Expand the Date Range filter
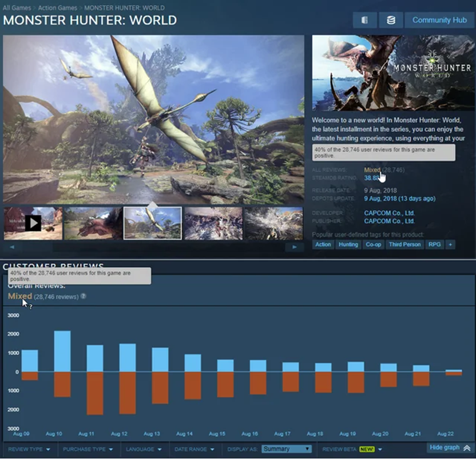 pyautogui.click(x=195, y=449)
